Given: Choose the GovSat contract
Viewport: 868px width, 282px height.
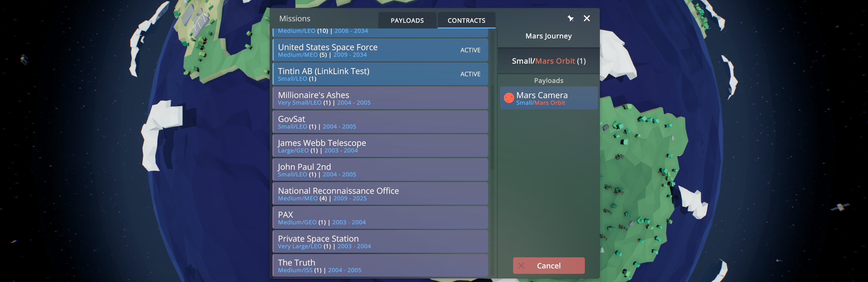Looking at the screenshot, I should click(x=380, y=122).
